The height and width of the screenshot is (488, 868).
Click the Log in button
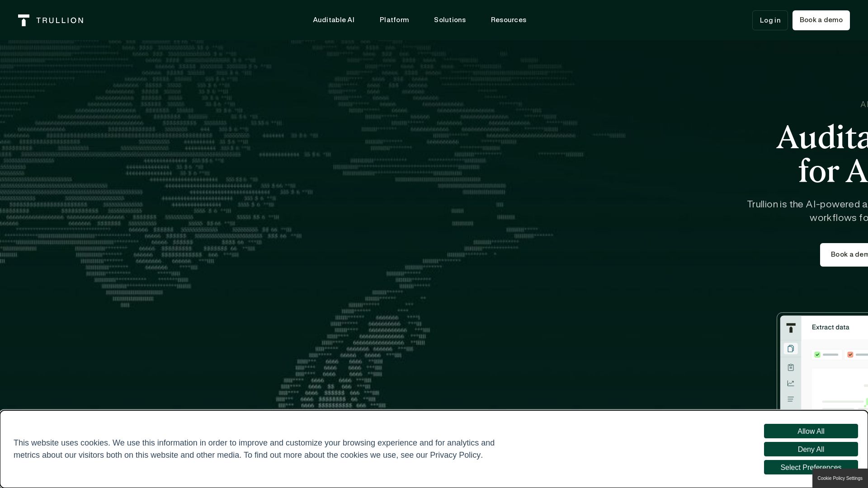pos(770,20)
